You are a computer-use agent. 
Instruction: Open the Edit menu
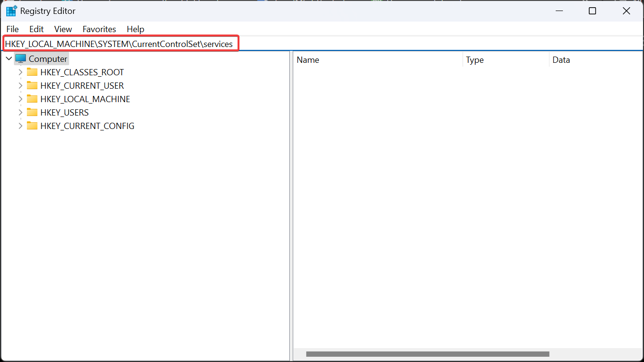click(36, 29)
